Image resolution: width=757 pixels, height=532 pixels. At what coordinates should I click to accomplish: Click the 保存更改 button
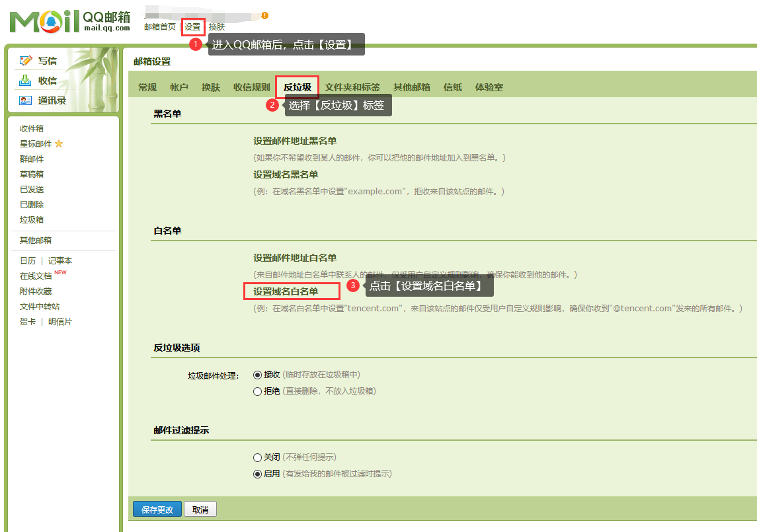[157, 510]
